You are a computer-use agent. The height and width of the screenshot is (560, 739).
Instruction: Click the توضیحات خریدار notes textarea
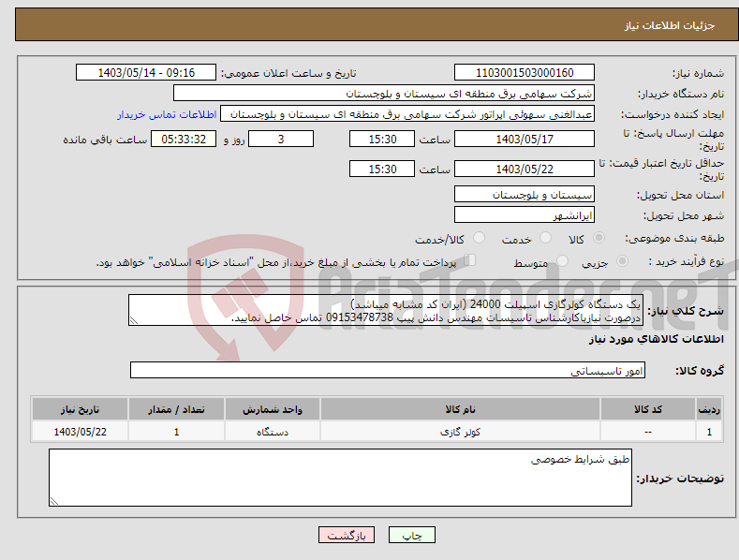340,478
